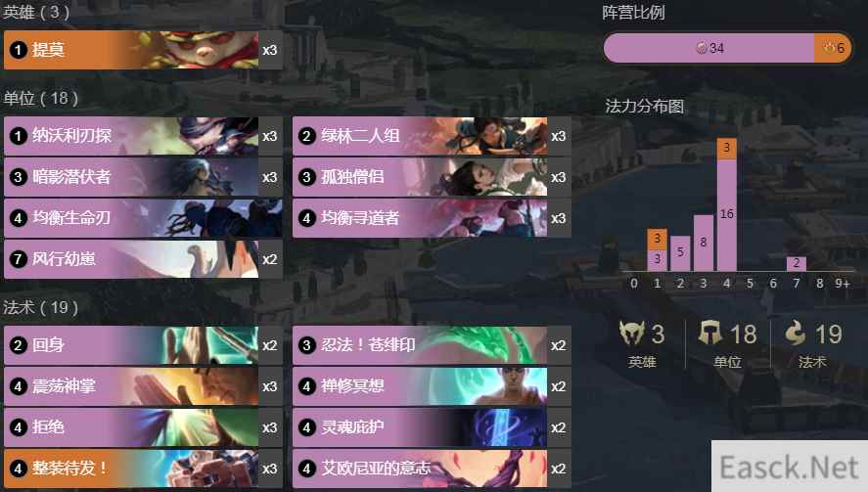Image resolution: width=868 pixels, height=492 pixels.
Task: Click the orange region icon beside 6
Action: pos(829,48)
